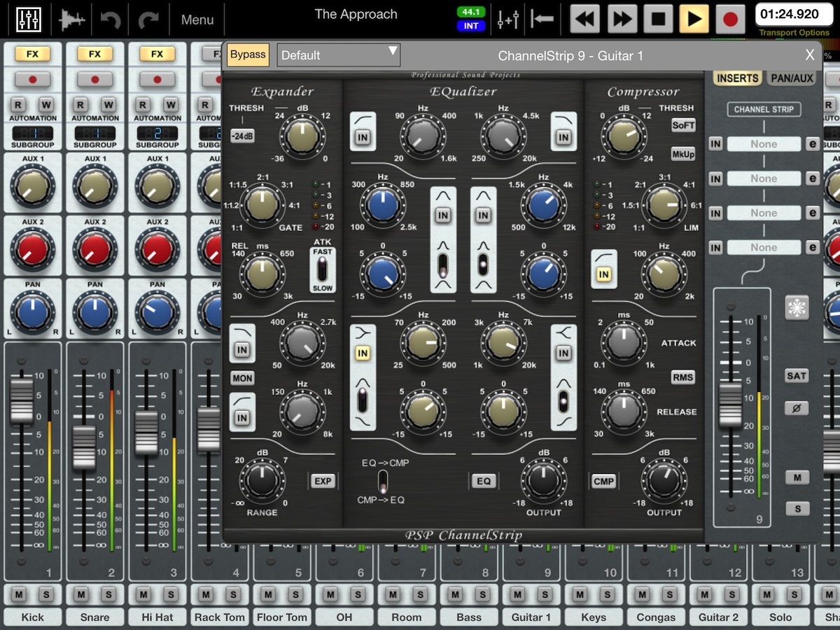Open the second None insert slot
840x630 pixels.
[x=764, y=178]
